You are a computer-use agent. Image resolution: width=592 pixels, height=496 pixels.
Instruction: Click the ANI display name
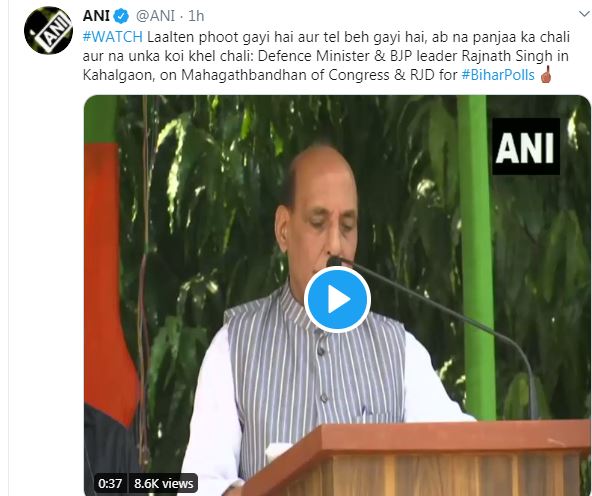pos(96,16)
